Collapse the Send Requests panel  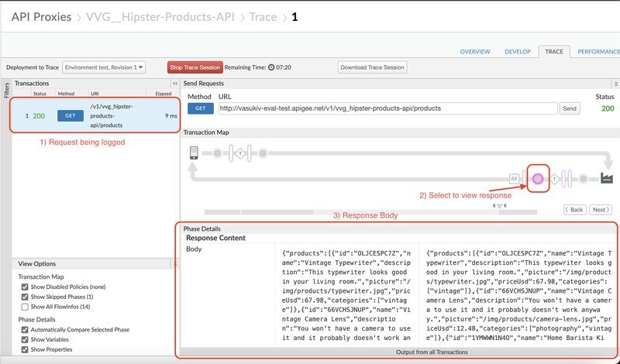(x=615, y=84)
